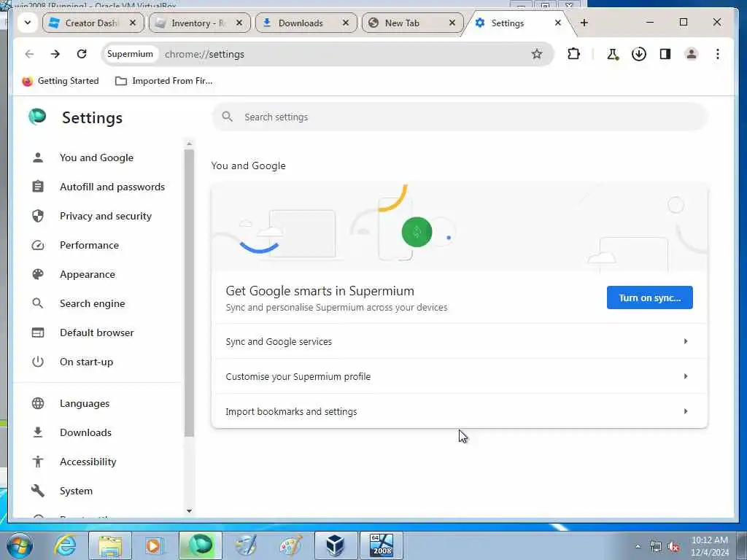This screenshot has height=560, width=747.
Task: Close the Downloads tab
Action: coord(346,23)
